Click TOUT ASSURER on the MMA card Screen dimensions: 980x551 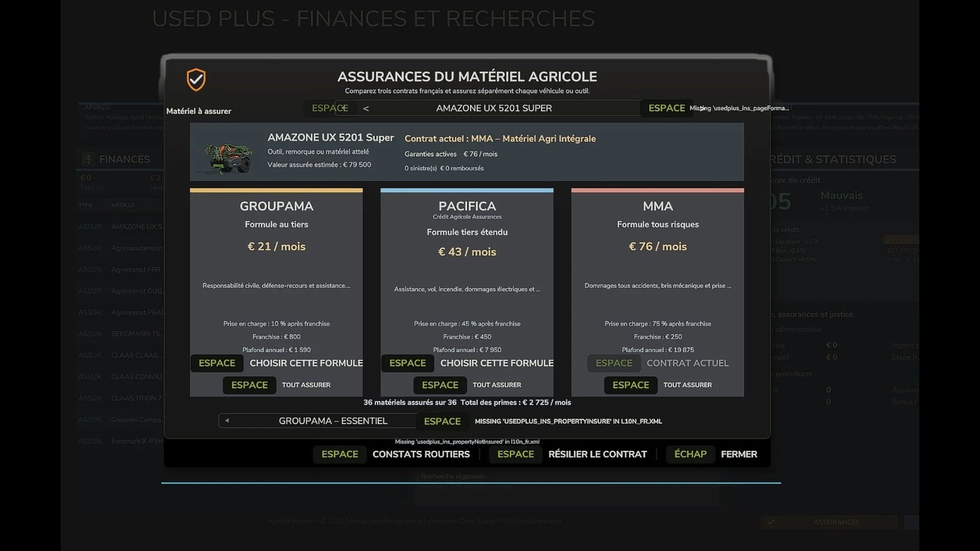(x=688, y=385)
